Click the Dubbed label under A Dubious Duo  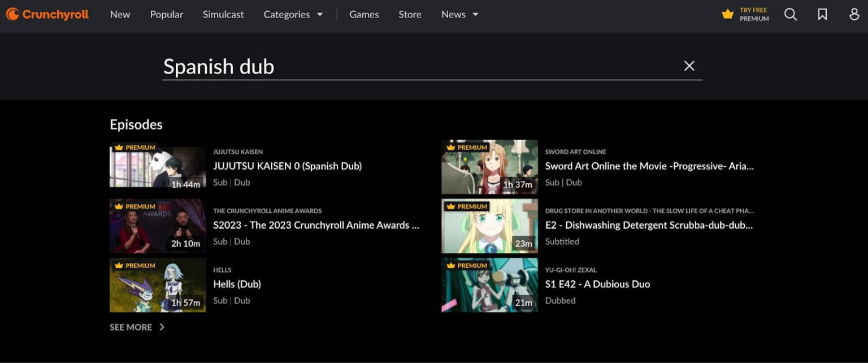(560, 300)
